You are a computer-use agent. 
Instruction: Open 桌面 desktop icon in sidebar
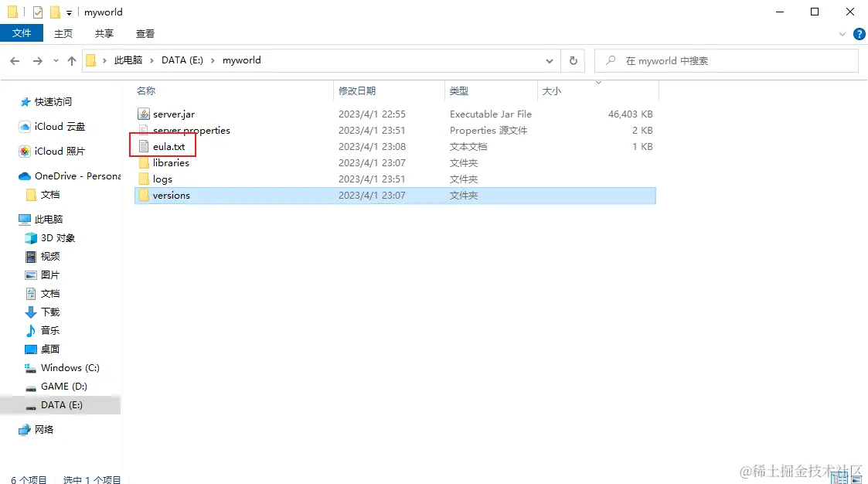pyautogui.click(x=31, y=349)
